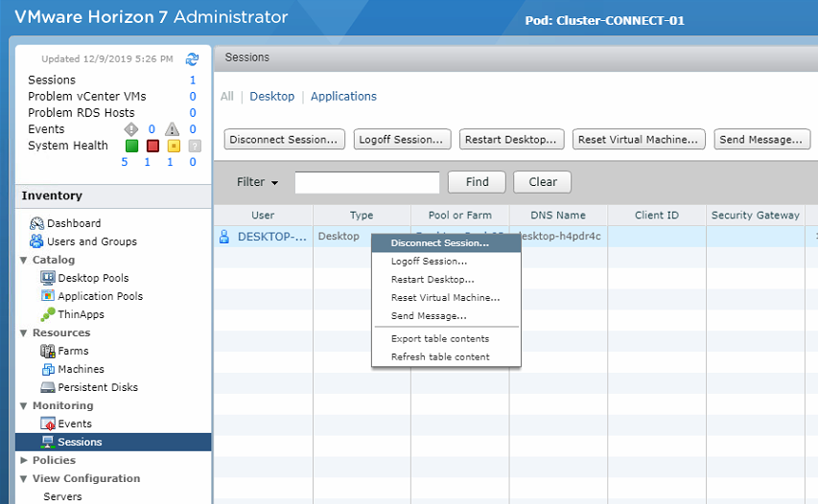Select the Dashboard tree item
The width and height of the screenshot is (818, 504).
pyautogui.click(x=74, y=223)
